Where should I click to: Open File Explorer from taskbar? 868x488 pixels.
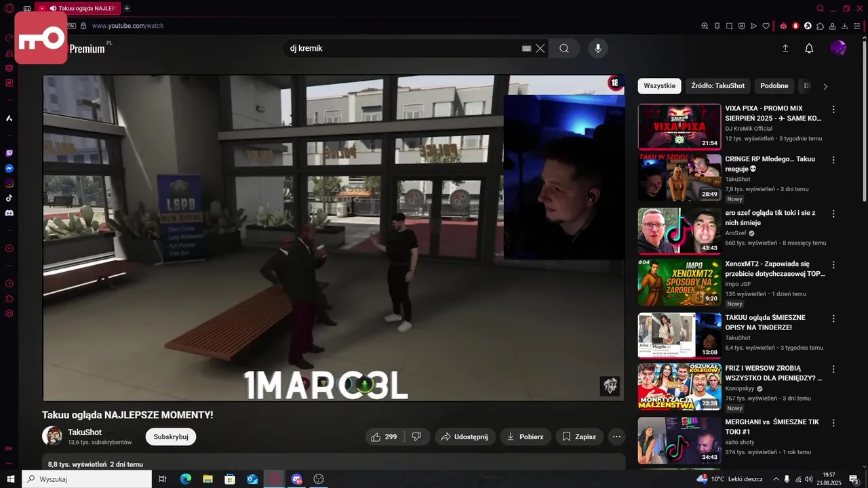pos(208,479)
